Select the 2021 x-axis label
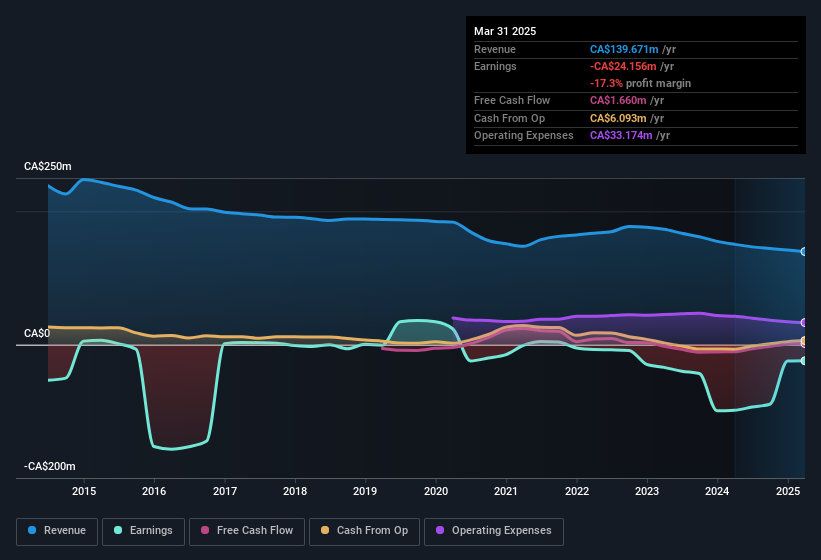Viewport: 821px width, 560px height. click(506, 491)
